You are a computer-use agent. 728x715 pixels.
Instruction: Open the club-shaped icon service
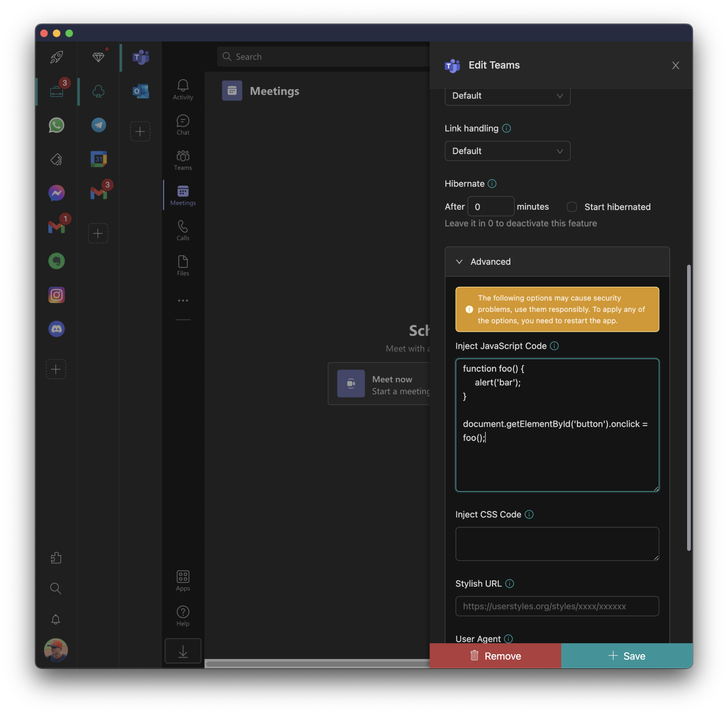point(99,91)
